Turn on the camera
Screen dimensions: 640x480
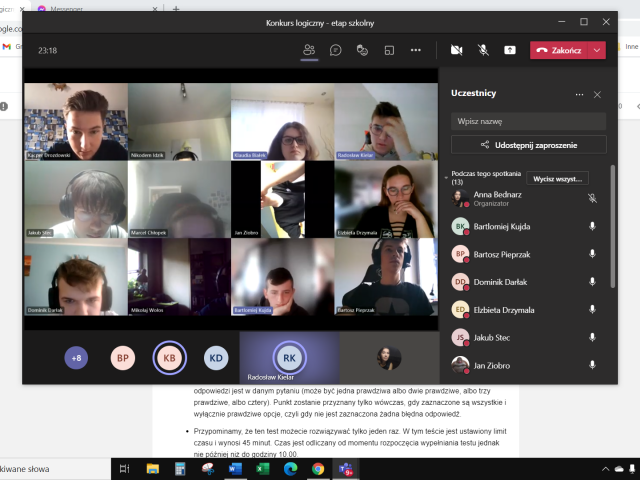(456, 50)
